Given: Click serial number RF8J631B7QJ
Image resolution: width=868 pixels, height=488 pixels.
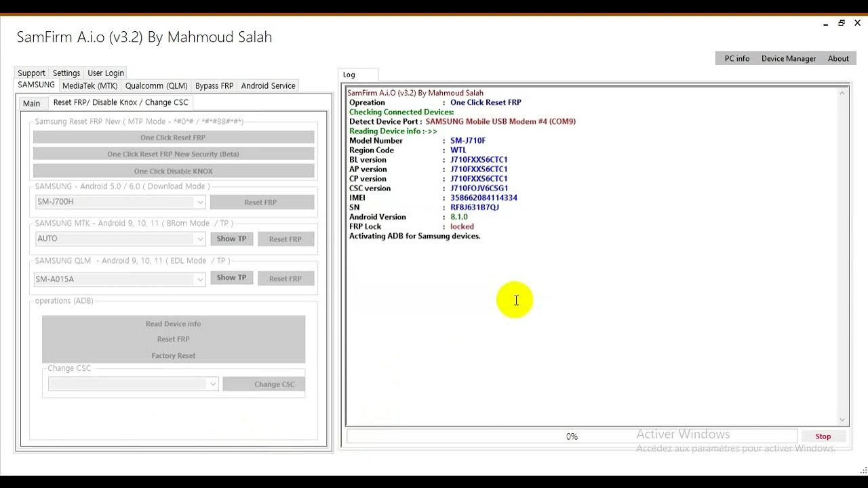Looking at the screenshot, I should 475,207.
